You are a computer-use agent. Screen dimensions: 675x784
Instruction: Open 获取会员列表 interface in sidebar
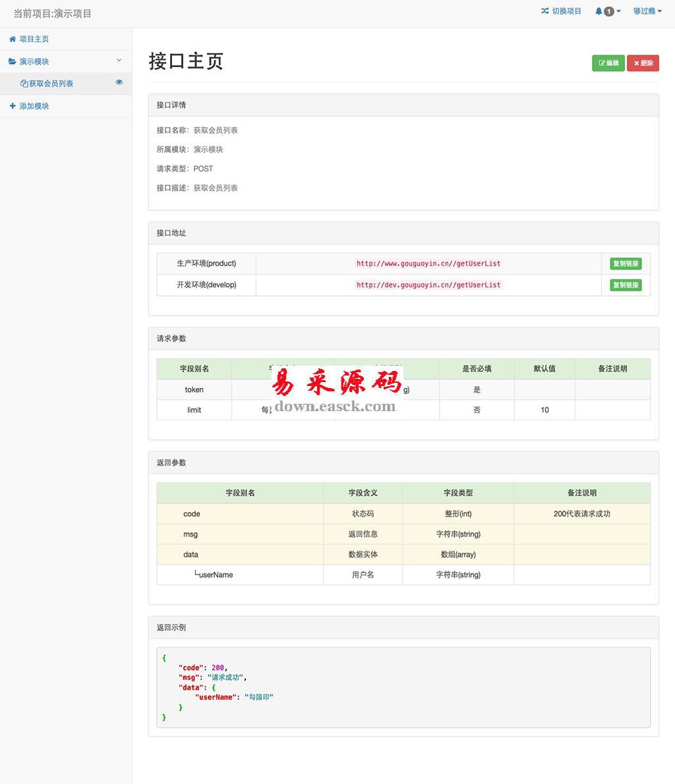tap(51, 84)
